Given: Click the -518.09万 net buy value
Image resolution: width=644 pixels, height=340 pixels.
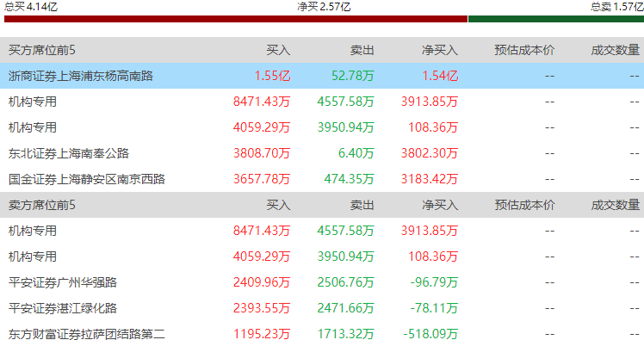Looking at the screenshot, I should coord(430,334).
